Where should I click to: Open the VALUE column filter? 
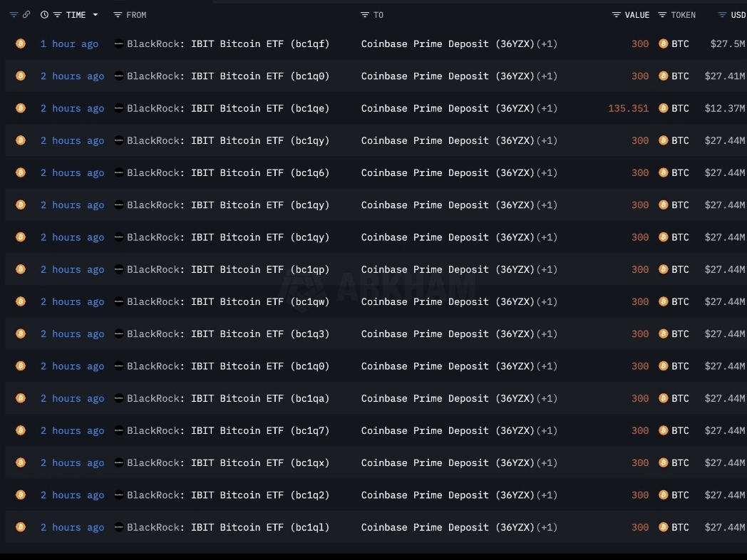pos(616,15)
